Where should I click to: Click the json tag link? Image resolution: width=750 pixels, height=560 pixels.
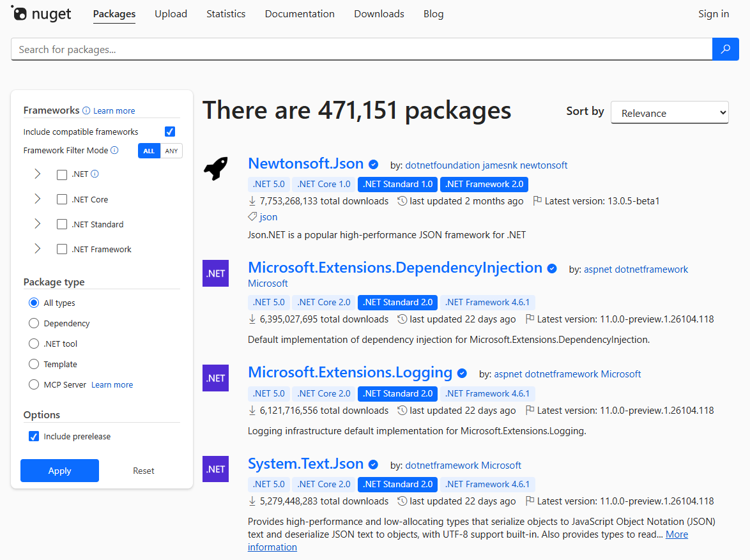click(x=268, y=216)
